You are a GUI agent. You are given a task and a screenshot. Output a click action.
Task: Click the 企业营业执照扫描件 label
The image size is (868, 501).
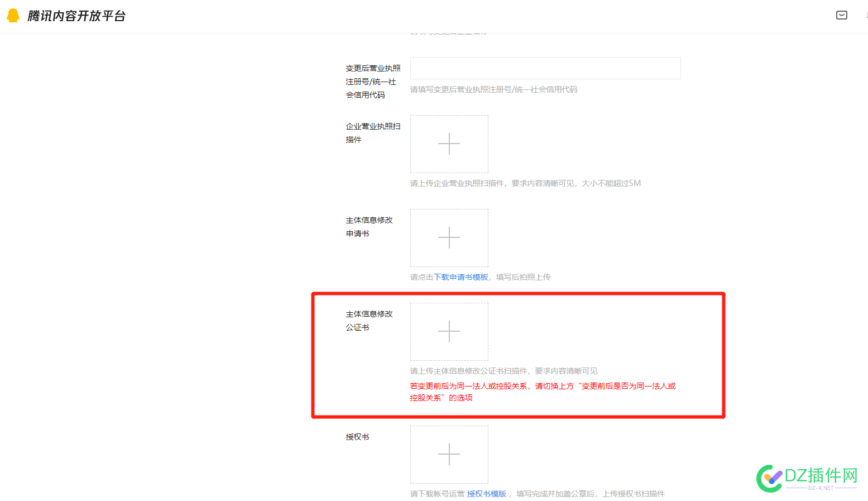373,133
